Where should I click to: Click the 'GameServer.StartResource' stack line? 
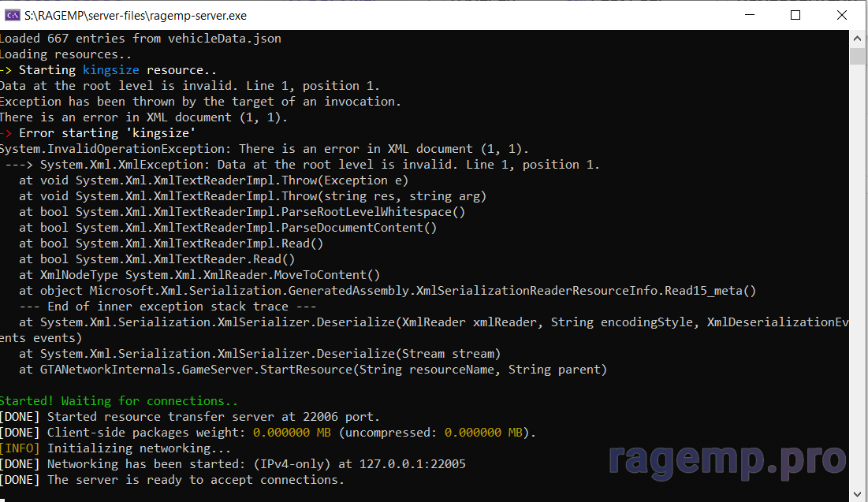click(313, 370)
